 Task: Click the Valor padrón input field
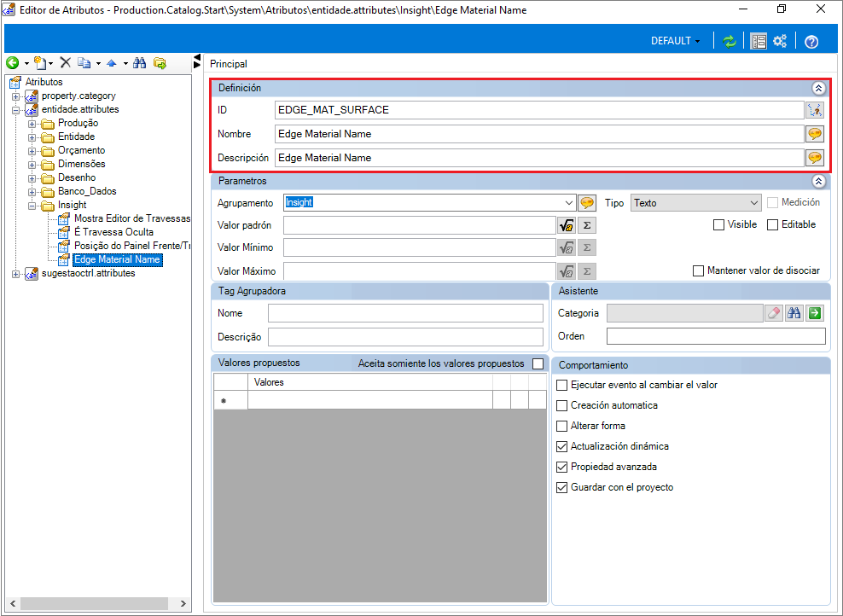click(x=419, y=225)
